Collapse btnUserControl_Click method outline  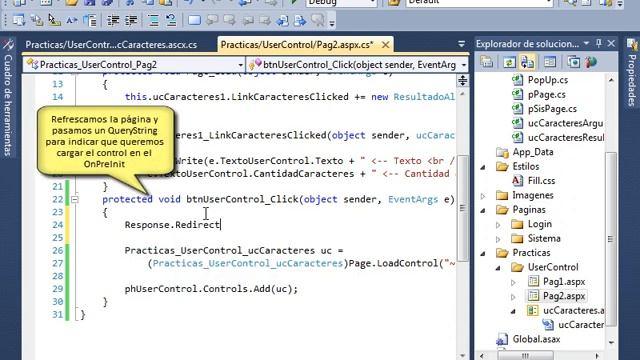75,200
